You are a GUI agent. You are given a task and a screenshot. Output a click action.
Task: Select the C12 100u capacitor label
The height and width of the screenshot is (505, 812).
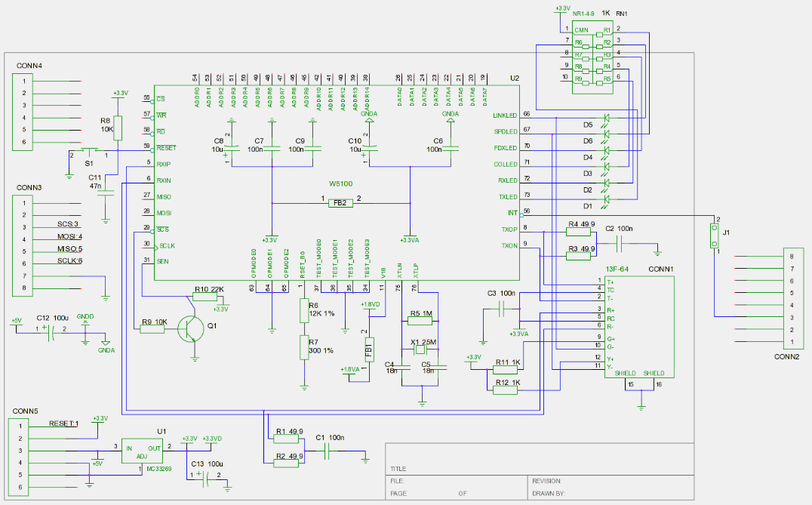(52, 318)
